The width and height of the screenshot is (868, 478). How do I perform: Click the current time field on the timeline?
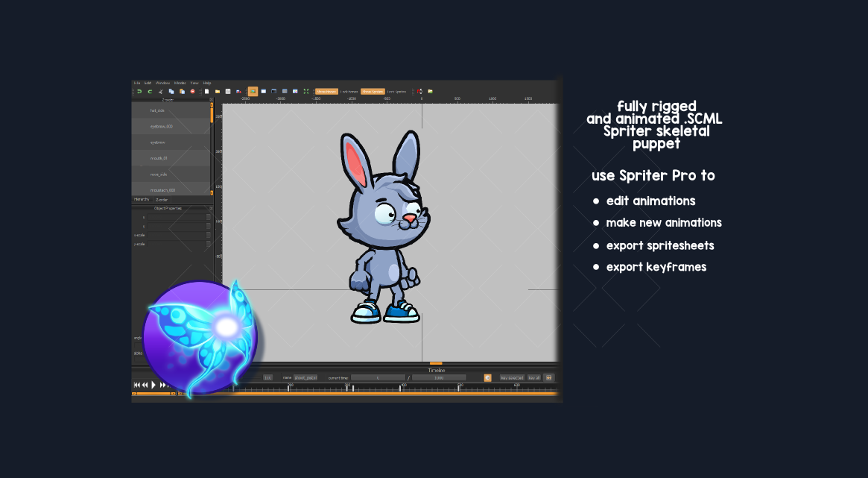(x=378, y=378)
